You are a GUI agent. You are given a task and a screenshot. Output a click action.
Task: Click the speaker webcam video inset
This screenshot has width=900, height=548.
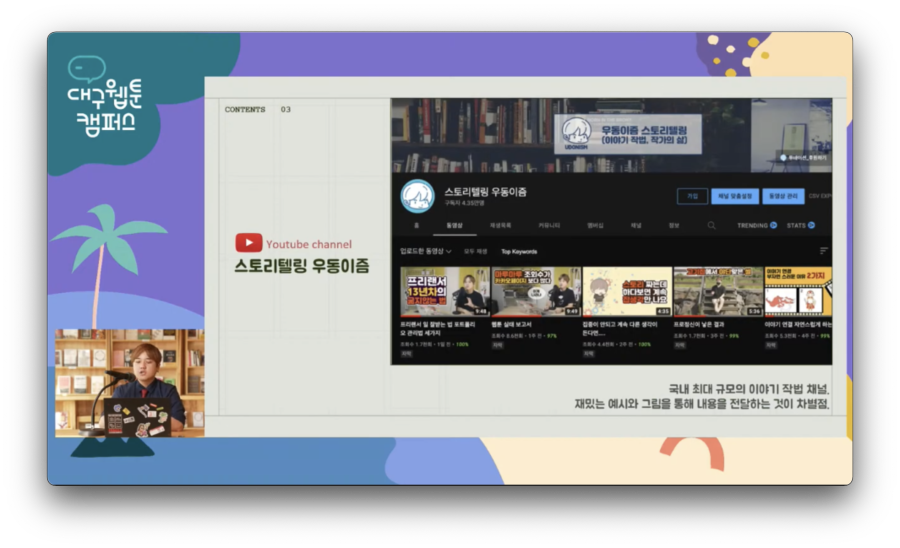pos(130,383)
